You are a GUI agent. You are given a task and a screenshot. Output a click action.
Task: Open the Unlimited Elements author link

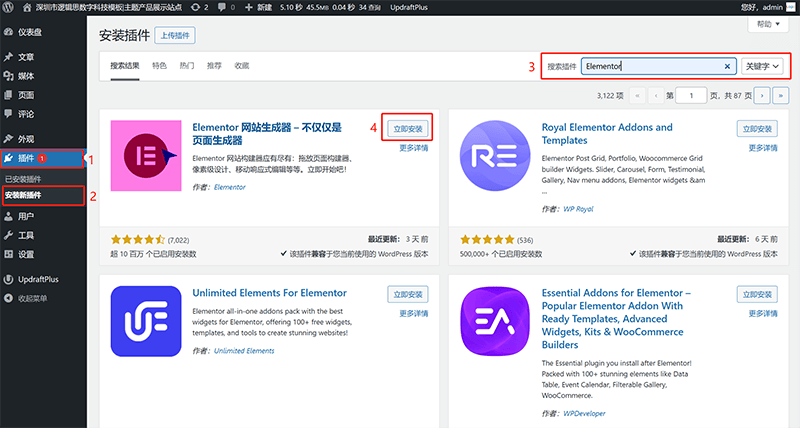[244, 351]
